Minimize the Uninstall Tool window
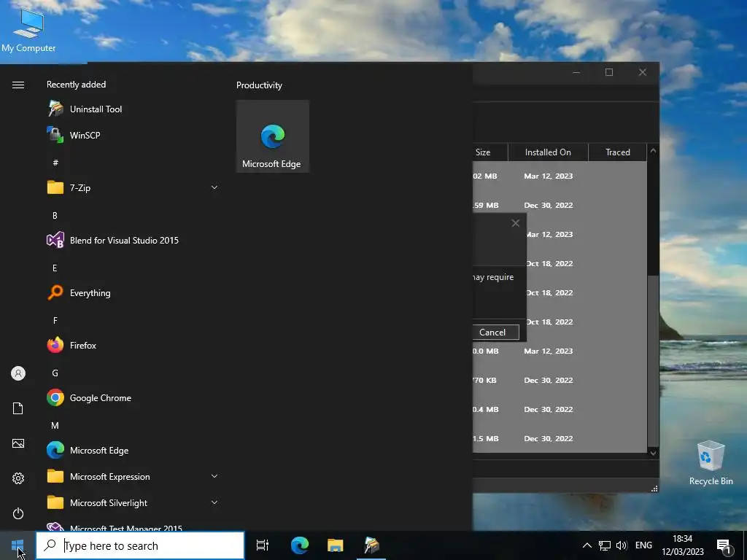This screenshot has height=560, width=747. [576, 72]
